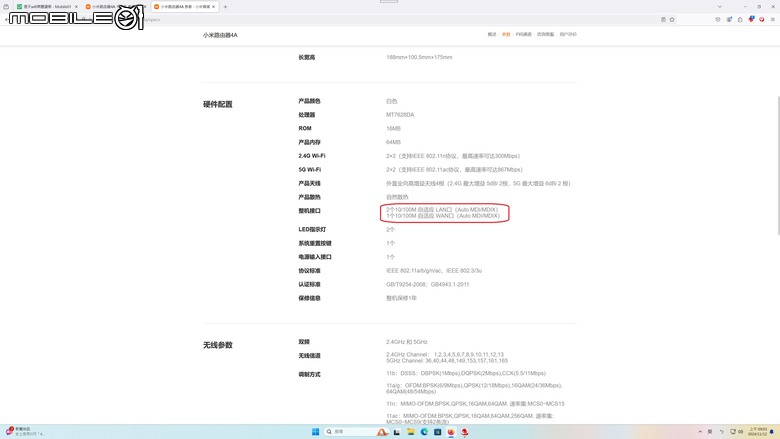Select the highlighted 参数 specs nav link

point(506,34)
